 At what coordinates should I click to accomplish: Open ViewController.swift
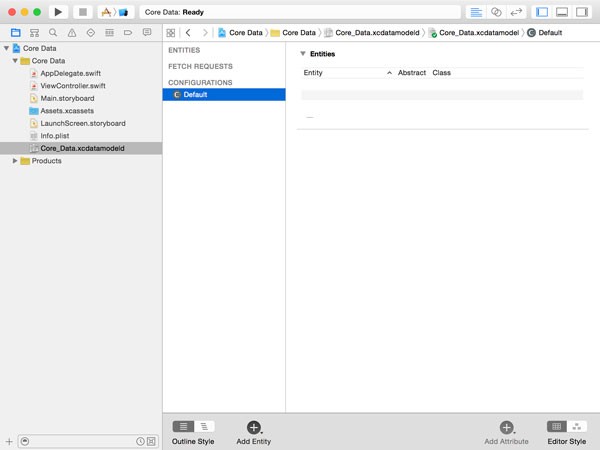point(81,86)
